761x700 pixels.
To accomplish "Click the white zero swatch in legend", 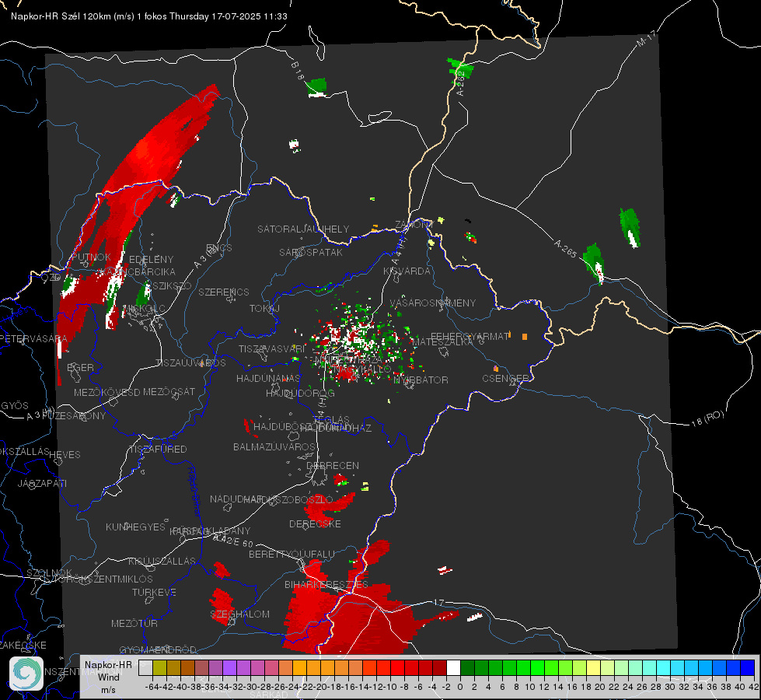I will point(453,667).
